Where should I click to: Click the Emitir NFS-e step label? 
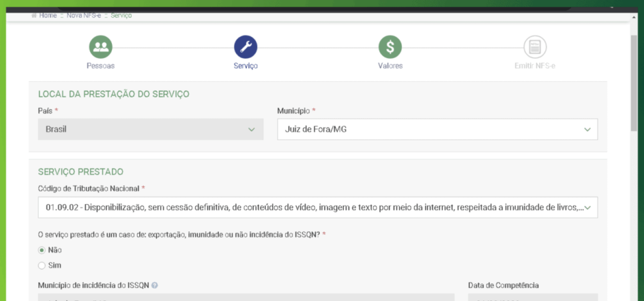coord(535,65)
